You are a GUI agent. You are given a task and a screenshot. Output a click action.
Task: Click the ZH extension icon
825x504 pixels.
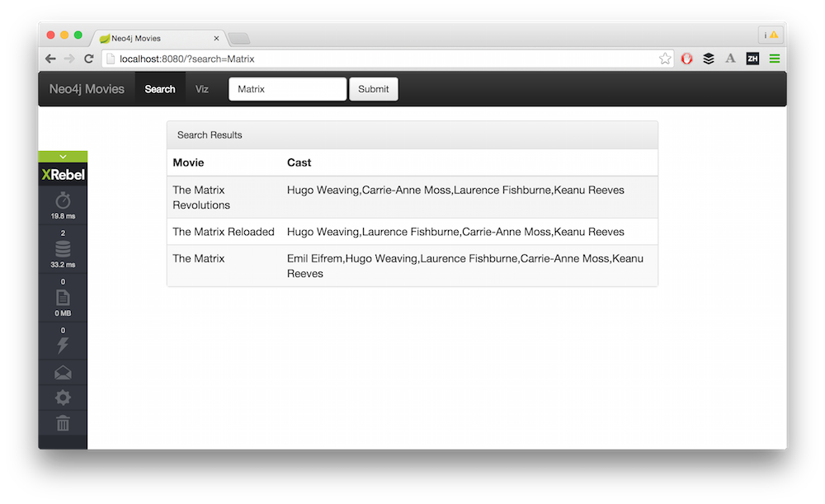[x=752, y=59]
